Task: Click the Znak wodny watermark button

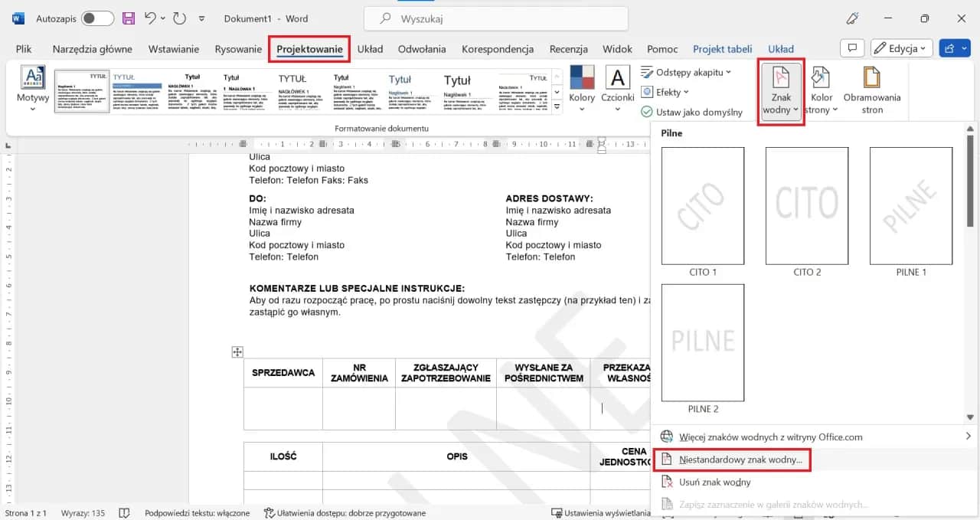Action: pos(781,90)
